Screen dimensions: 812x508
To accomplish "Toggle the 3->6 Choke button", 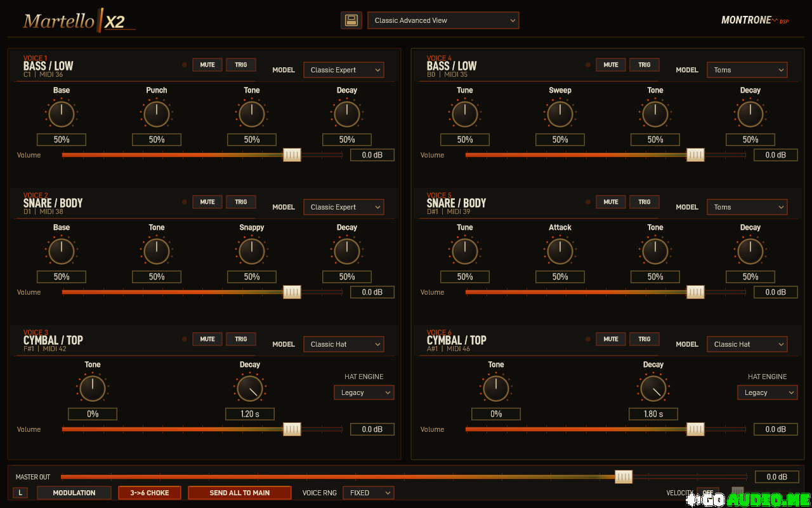I will 150,493.
